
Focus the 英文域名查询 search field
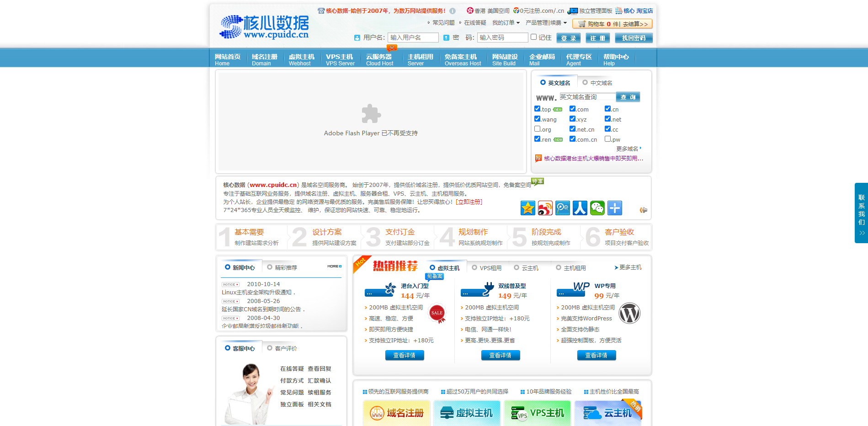587,97
